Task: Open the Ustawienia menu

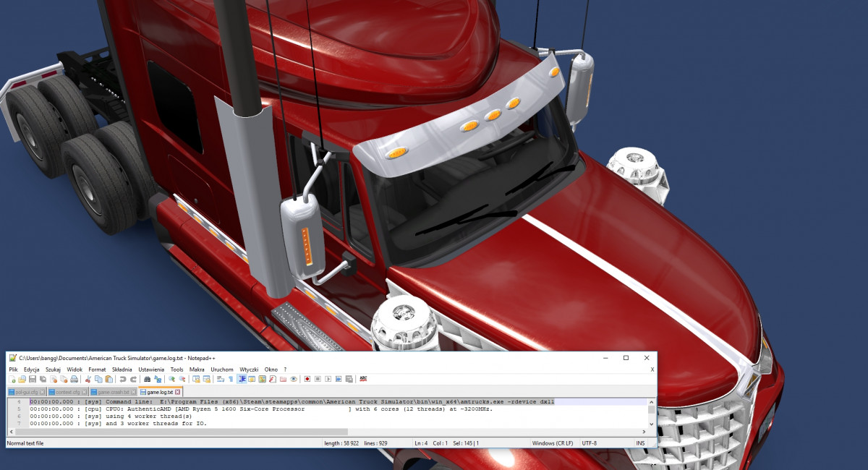Action: [151, 369]
